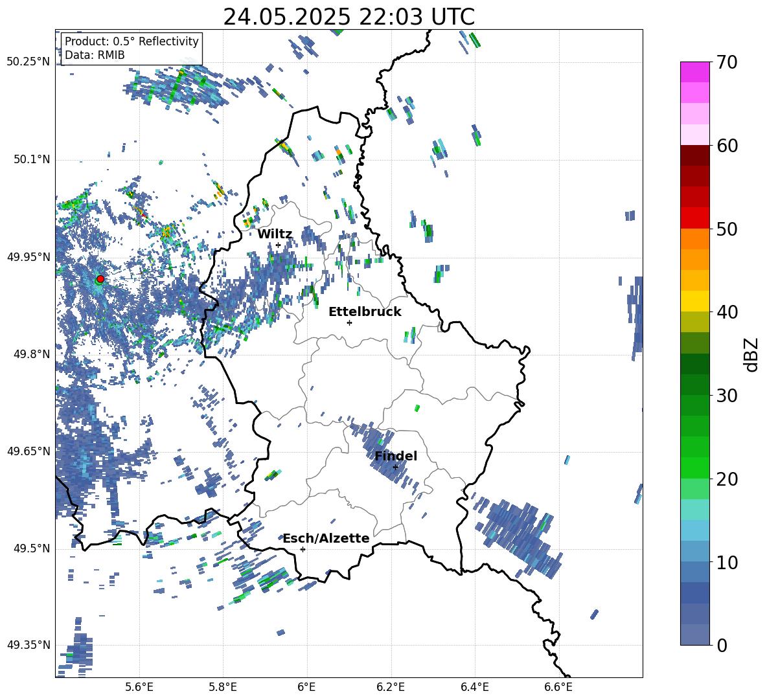
Task: Click the 50 colorbar tick value
Action: [726, 229]
